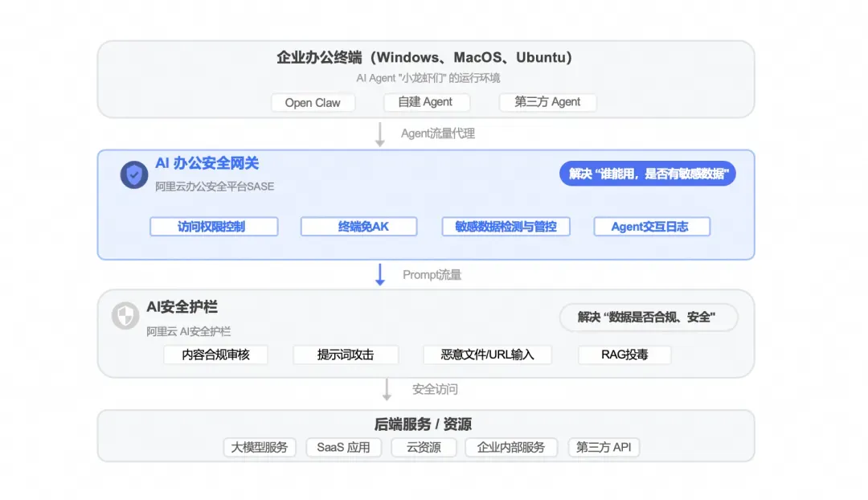This screenshot has width=868, height=500.
Task: Click the 大模型服务 box
Action: tap(260, 447)
